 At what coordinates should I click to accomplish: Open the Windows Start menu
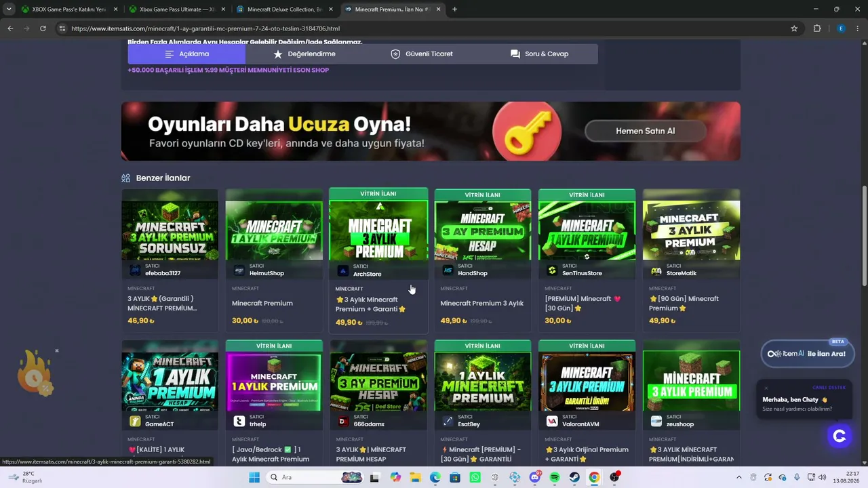(254, 477)
